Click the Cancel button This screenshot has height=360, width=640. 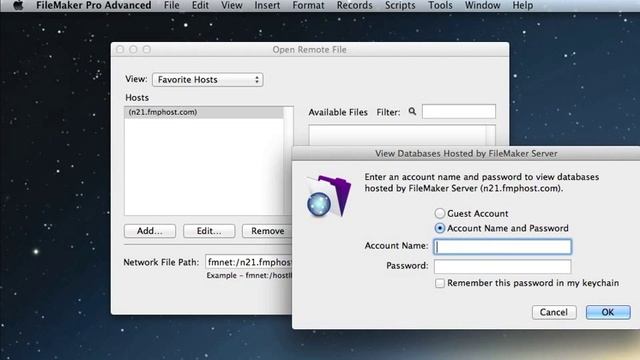click(x=554, y=312)
